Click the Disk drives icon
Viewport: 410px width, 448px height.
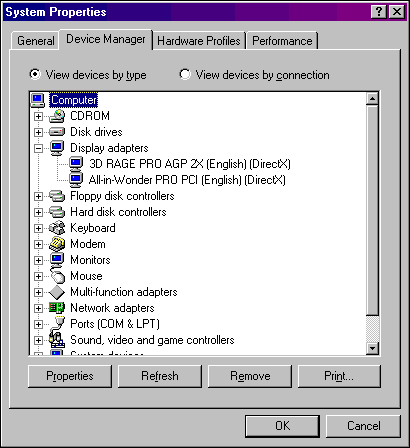(x=57, y=132)
